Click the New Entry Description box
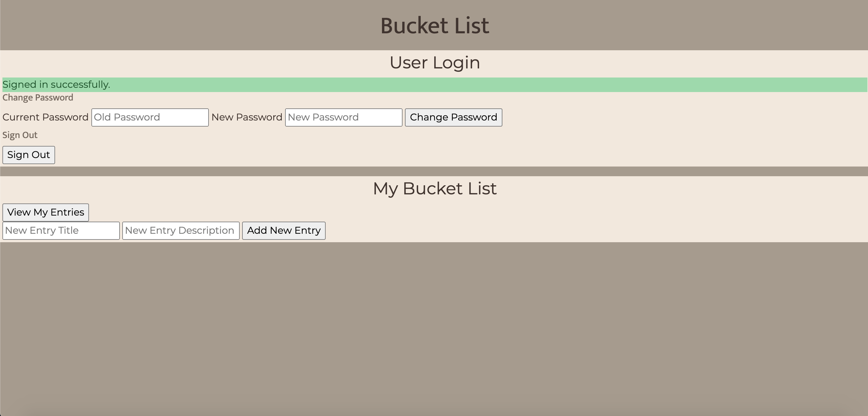868x416 pixels. (x=181, y=231)
